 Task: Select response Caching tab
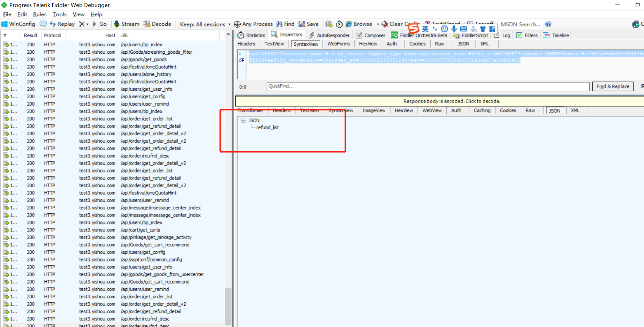click(x=482, y=111)
